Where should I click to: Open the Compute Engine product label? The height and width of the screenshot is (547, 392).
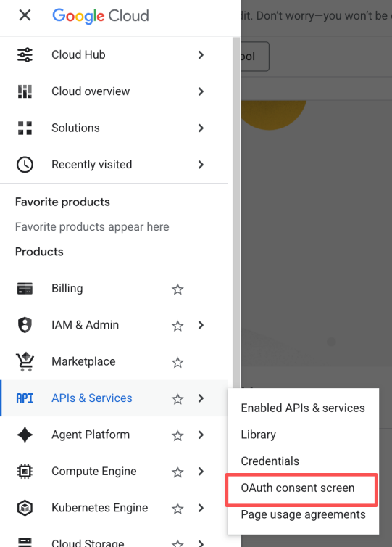[x=94, y=472]
